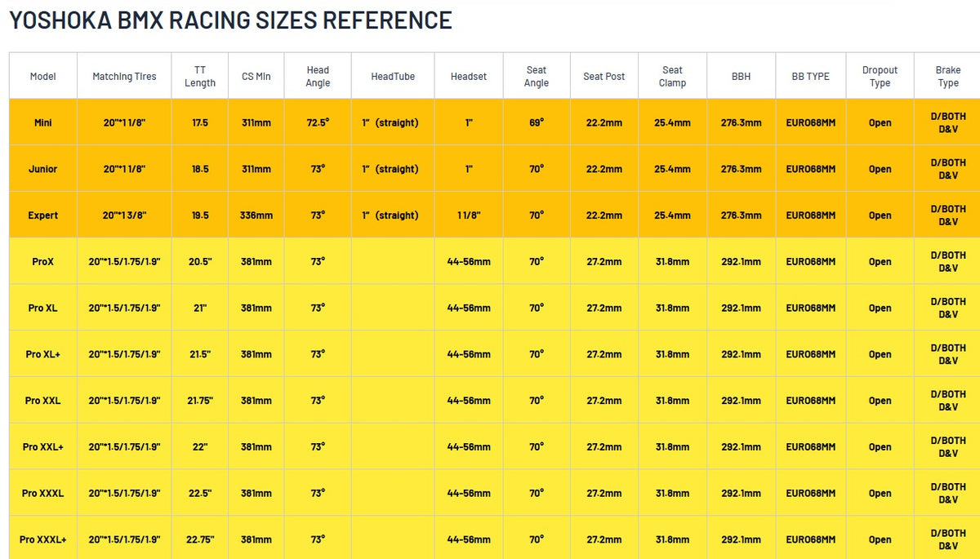Click Mini row's '1"' Headset cell
Viewport: 980px width, 559px height.
(x=469, y=122)
